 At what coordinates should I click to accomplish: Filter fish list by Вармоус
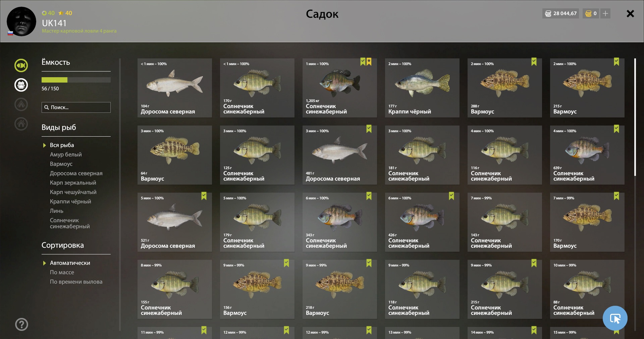tap(61, 164)
